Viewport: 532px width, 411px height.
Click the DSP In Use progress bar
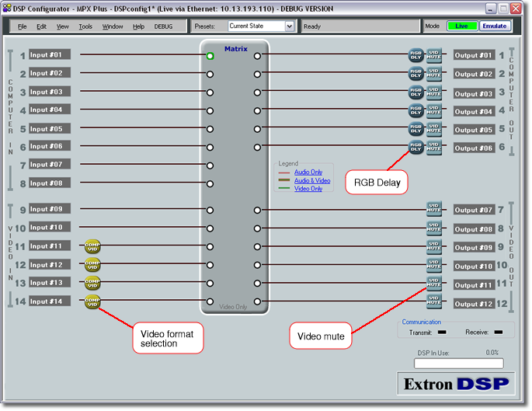pos(457,363)
